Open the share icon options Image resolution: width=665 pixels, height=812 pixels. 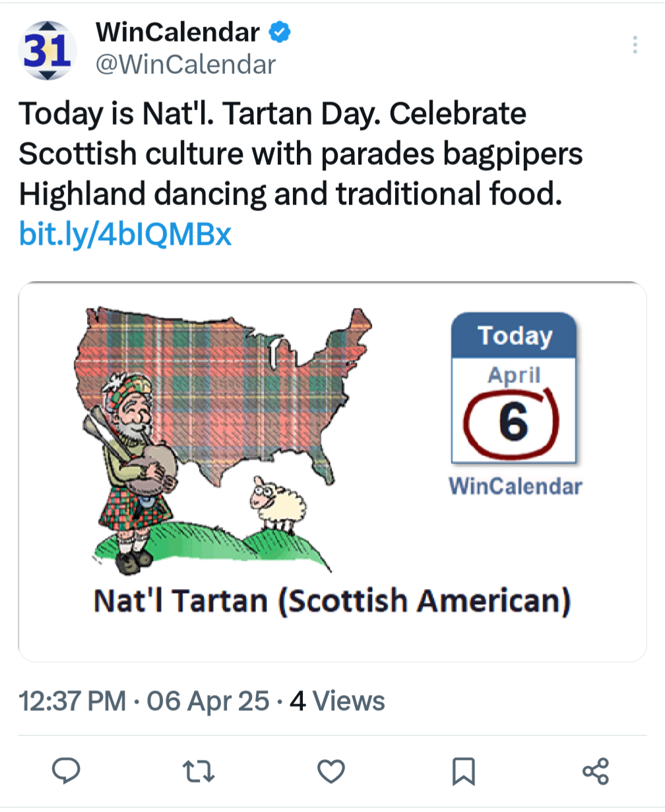[x=596, y=770]
